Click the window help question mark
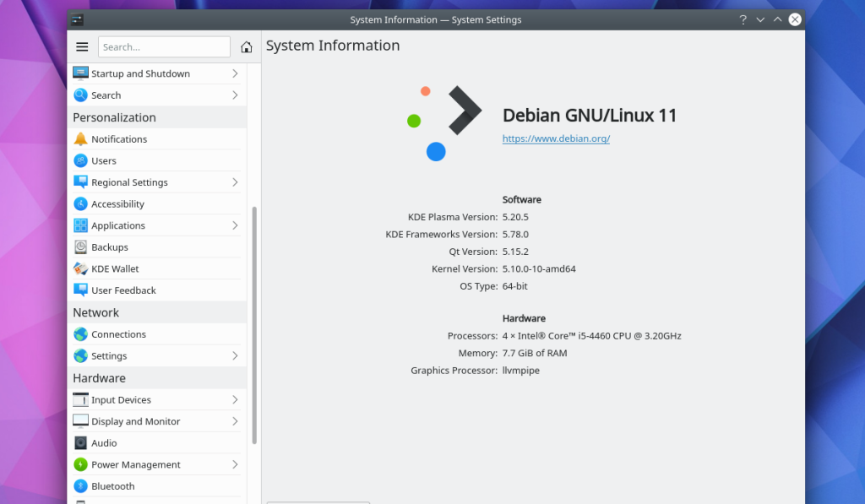This screenshot has width=865, height=504. (743, 20)
